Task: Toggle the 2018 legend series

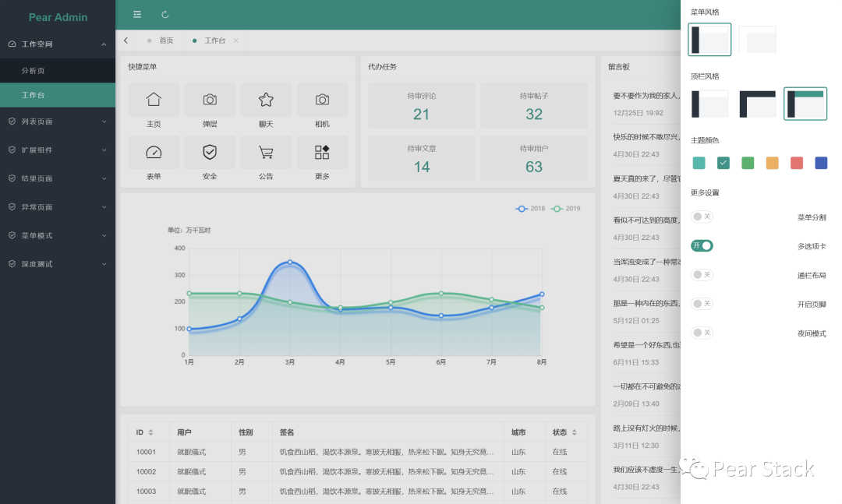Action: (530, 208)
